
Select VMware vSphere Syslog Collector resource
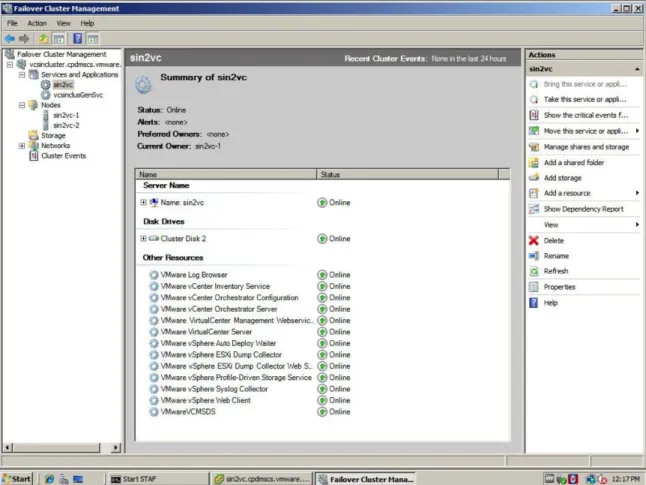click(214, 389)
